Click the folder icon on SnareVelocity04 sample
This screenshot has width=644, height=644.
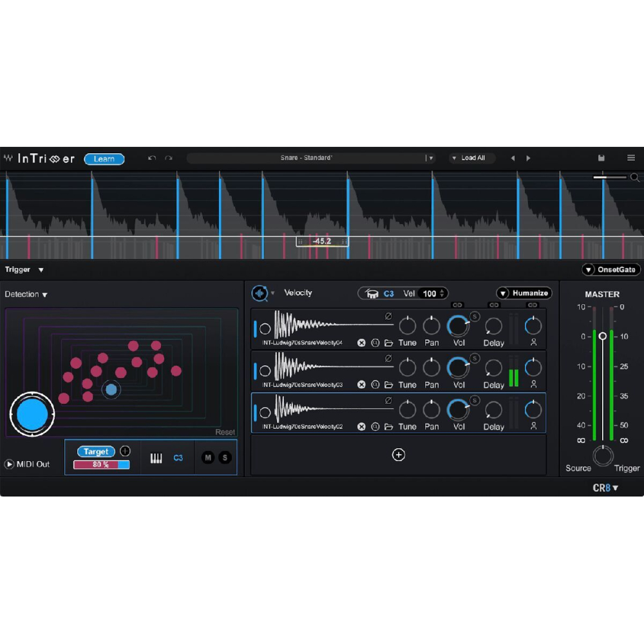point(389,343)
